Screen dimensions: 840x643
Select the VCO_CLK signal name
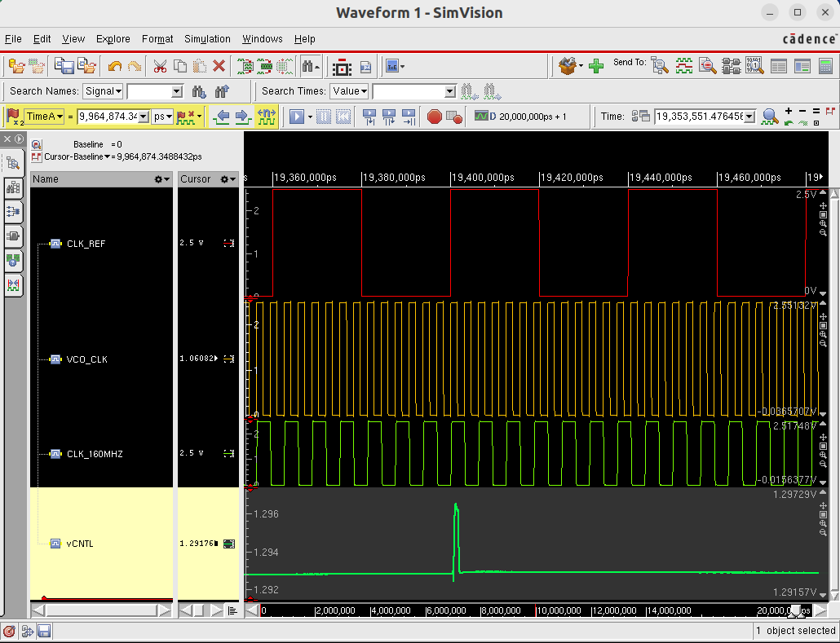pos(86,359)
